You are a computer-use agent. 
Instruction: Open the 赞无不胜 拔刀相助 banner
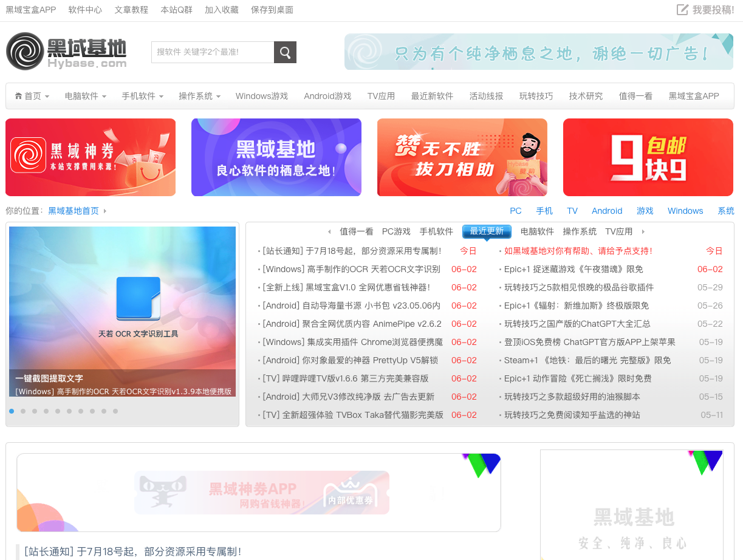click(462, 157)
